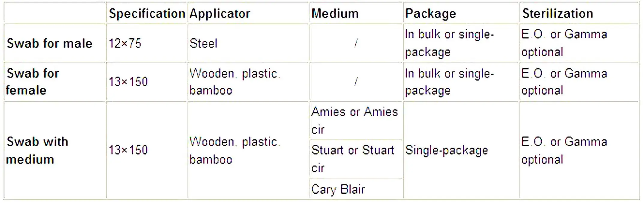Image resolution: width=644 pixels, height=203 pixels.
Task: Click the 13×150 cell for Swab with medium
Action: pos(128,150)
